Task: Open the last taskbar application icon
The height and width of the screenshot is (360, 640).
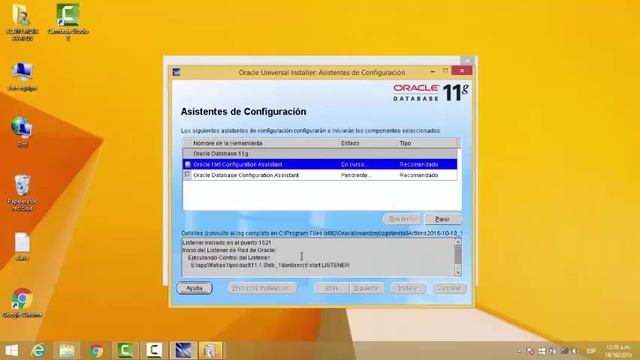Action: [211, 351]
